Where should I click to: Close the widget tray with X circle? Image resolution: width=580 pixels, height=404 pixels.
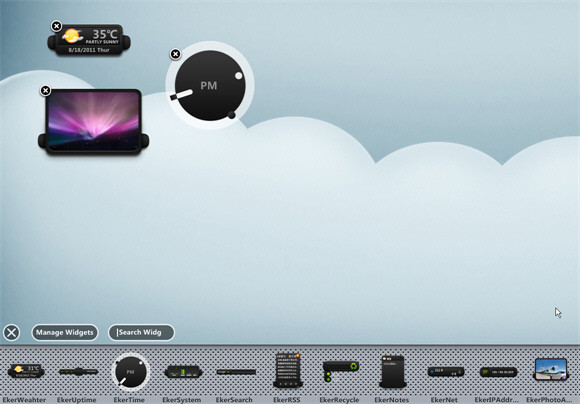(x=11, y=332)
